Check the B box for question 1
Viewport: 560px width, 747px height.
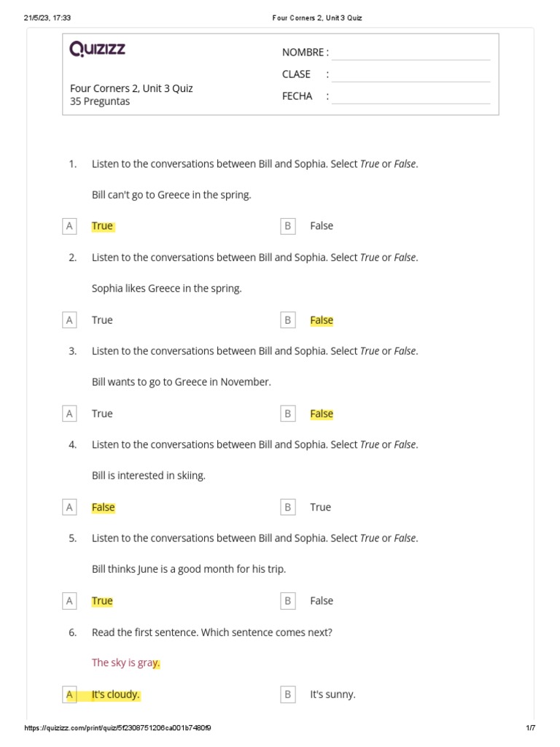[288, 226]
